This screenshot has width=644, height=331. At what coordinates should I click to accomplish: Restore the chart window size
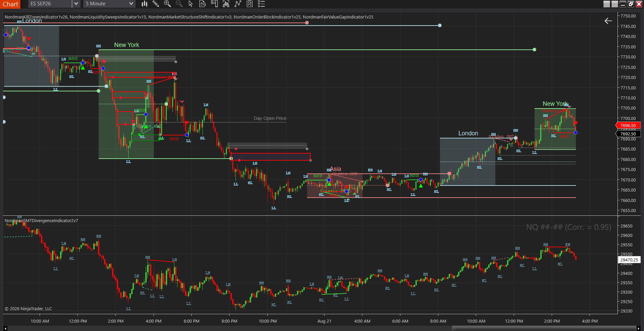point(631,4)
